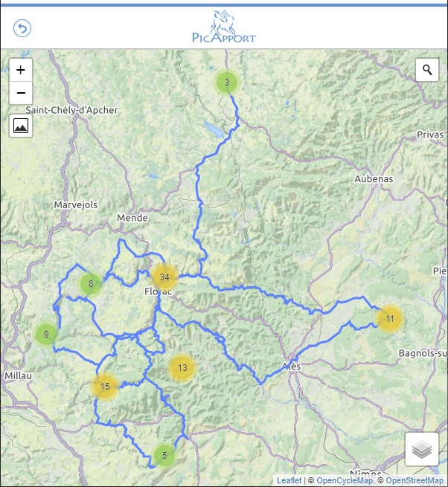Zoom out on the map
448x487 pixels.
21,93
